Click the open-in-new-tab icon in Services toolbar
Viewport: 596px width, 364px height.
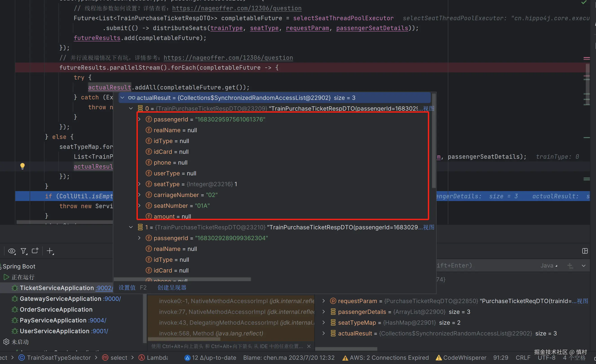pyautogui.click(x=35, y=251)
